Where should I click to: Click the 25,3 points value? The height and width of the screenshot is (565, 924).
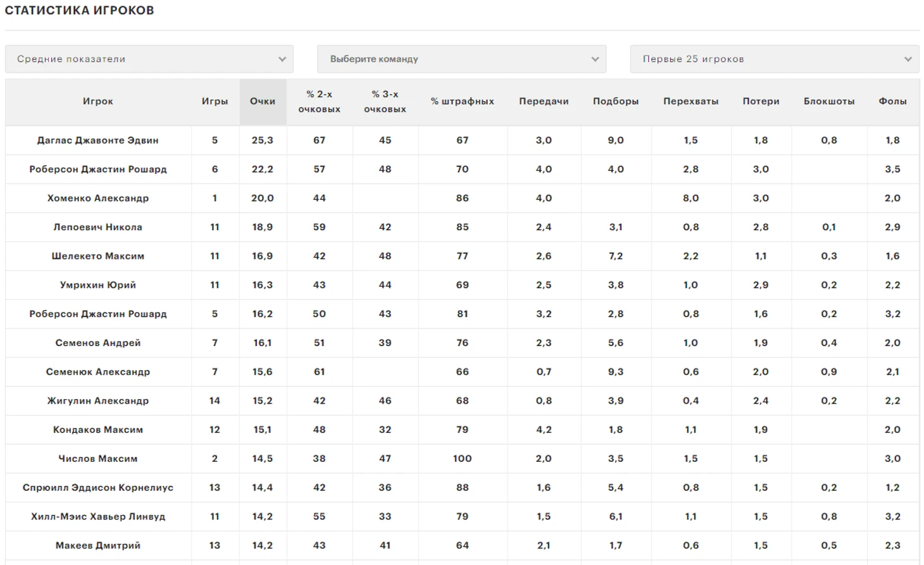pos(263,140)
